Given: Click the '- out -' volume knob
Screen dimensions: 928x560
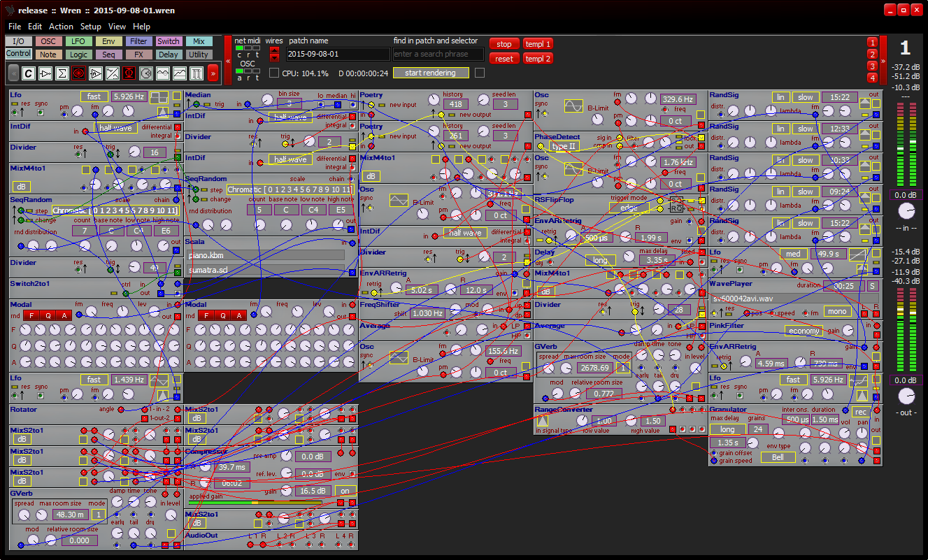Looking at the screenshot, I should pos(906,396).
